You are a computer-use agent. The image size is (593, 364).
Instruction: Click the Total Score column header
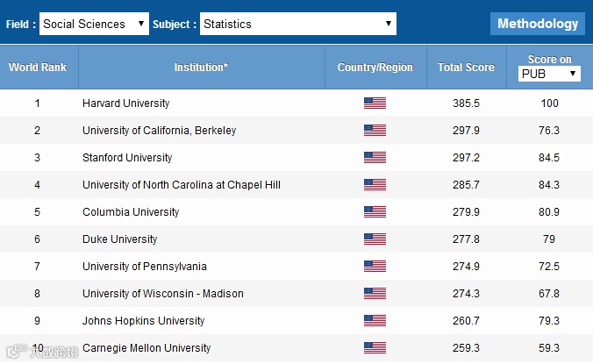(466, 68)
